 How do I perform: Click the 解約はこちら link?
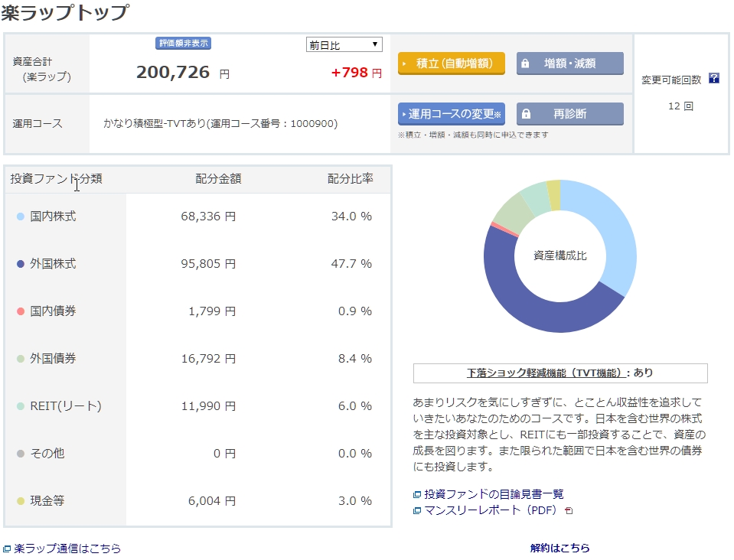point(559,548)
